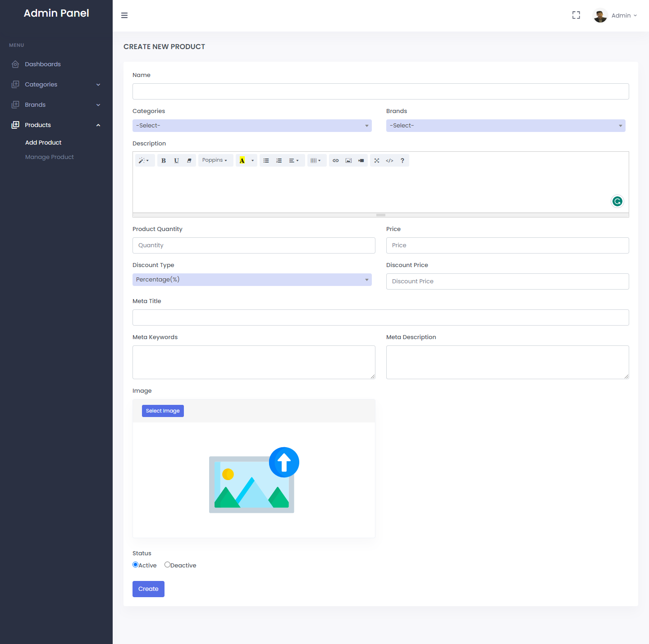Click the image upload placeholder thumbnail

pyautogui.click(x=254, y=480)
